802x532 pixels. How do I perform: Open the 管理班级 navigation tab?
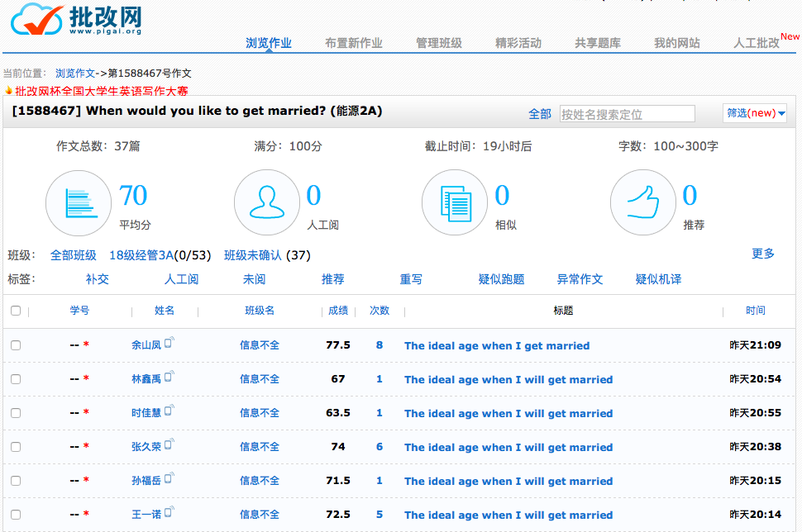coord(439,43)
